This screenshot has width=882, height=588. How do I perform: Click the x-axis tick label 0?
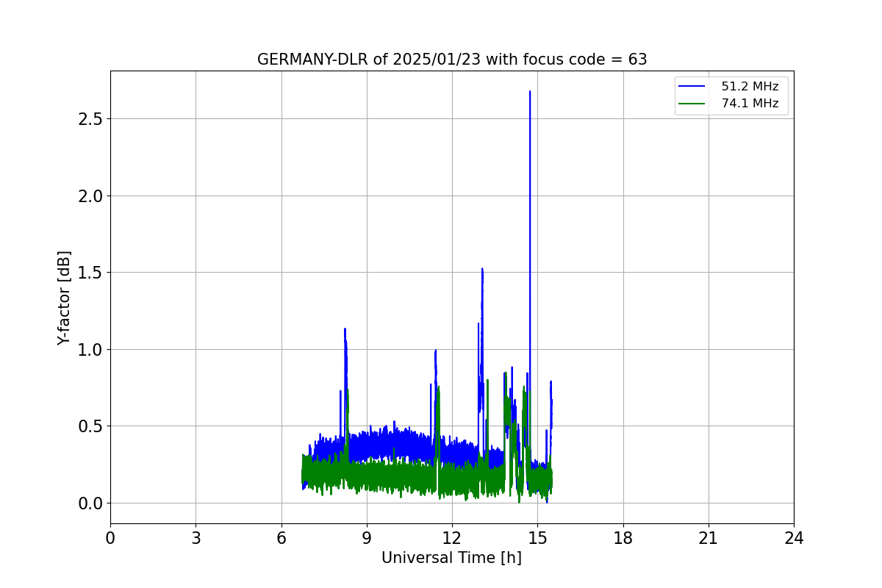coord(110,539)
